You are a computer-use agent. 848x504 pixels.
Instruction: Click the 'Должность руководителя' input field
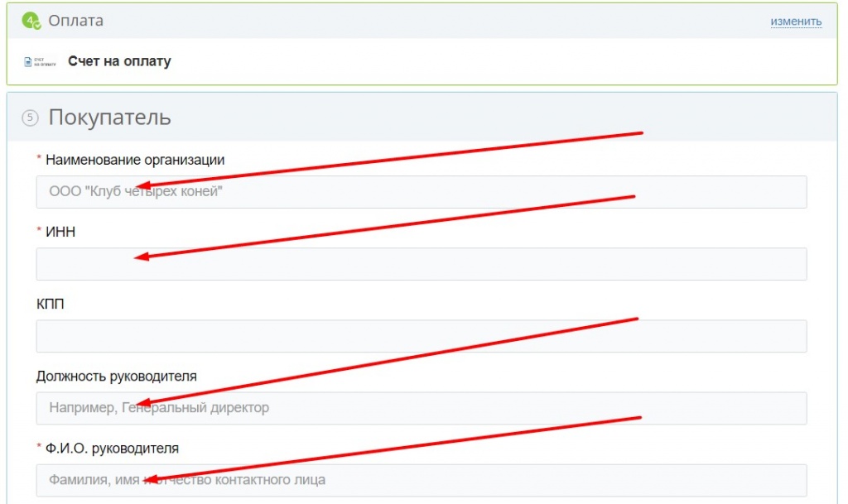coord(421,408)
